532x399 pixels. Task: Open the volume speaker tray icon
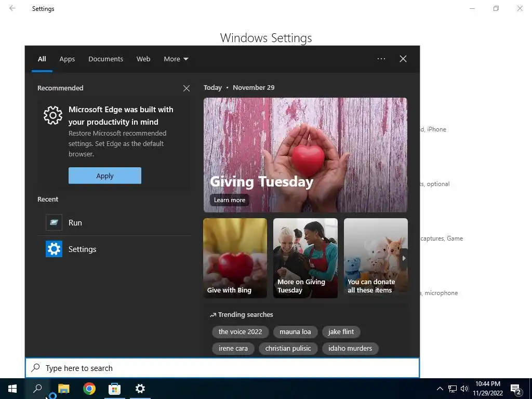coord(464,389)
